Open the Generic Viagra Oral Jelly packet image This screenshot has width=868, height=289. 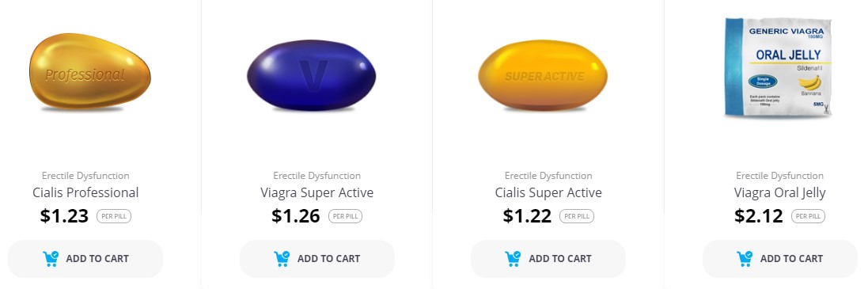[x=779, y=67]
